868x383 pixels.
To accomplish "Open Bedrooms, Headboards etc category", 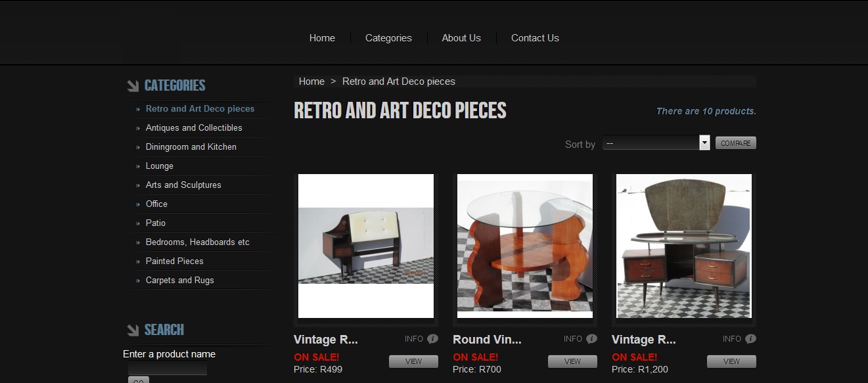I will (198, 242).
